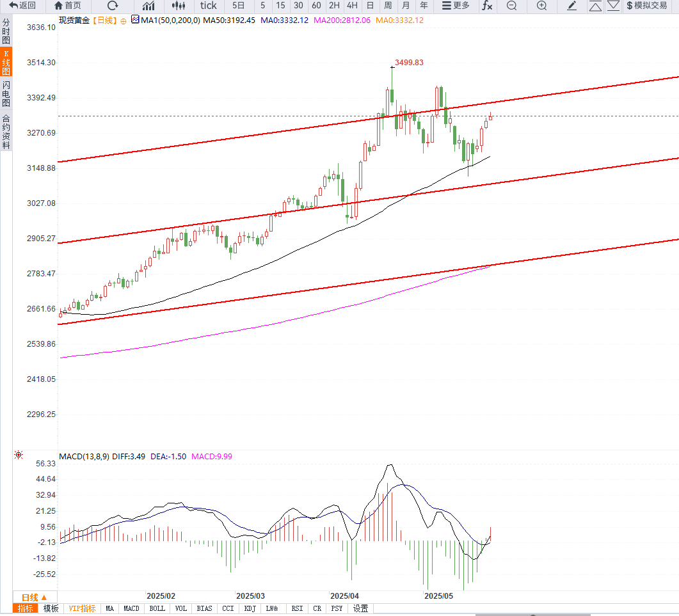Click the 2025/03 date axis label
This screenshot has width=679, height=616.
tap(250, 596)
